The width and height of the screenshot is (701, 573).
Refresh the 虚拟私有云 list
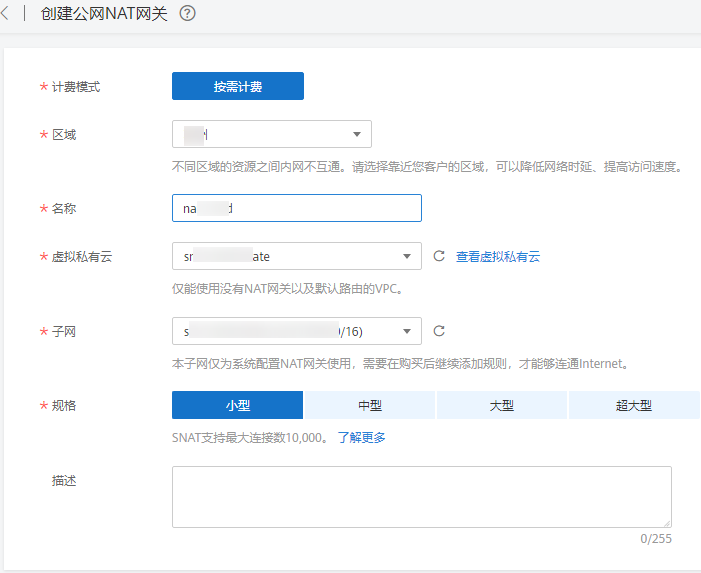point(439,257)
